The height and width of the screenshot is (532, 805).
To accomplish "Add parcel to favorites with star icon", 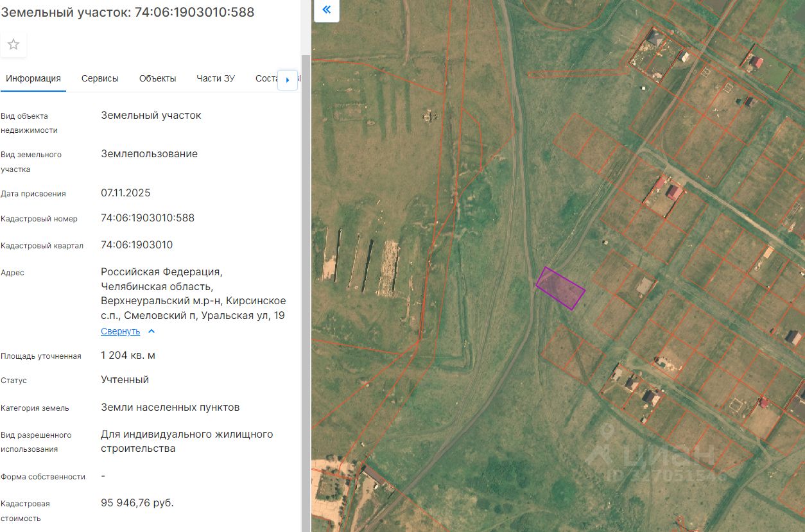I will [x=13, y=44].
